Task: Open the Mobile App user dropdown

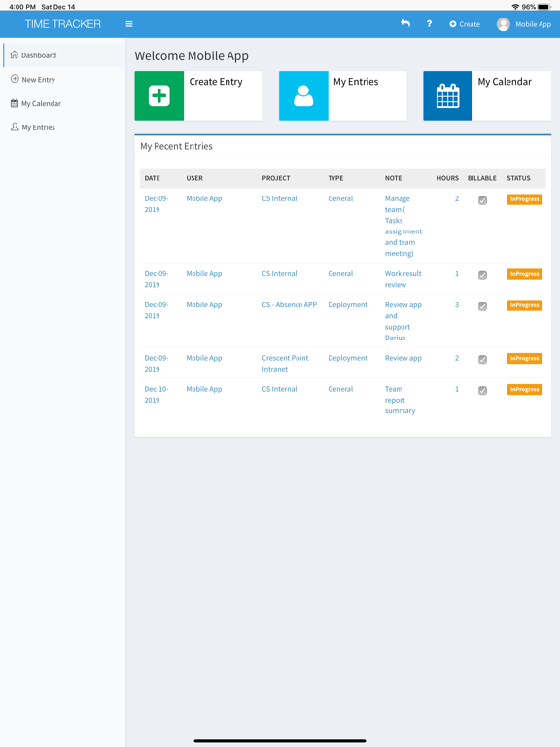Action: [524, 24]
